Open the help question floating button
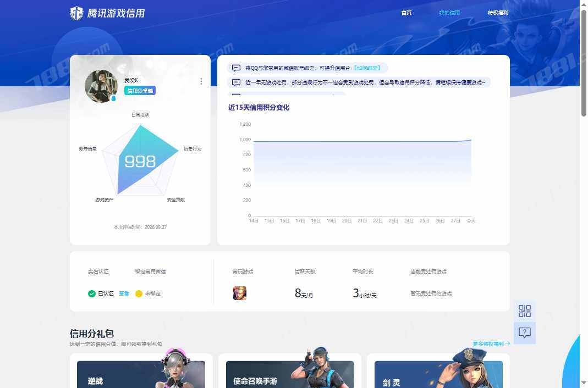Image resolution: width=588 pixels, height=388 pixels. (x=525, y=332)
